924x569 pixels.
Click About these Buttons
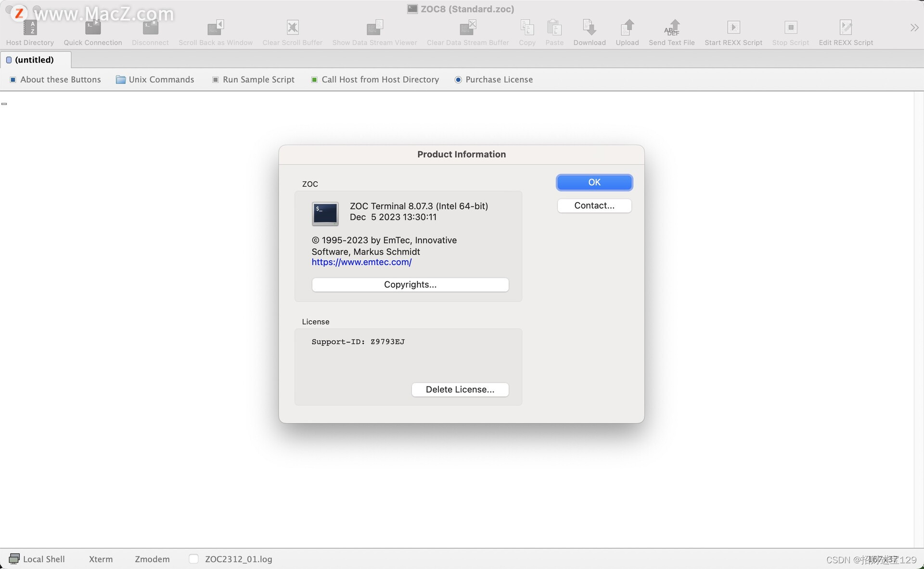click(55, 80)
